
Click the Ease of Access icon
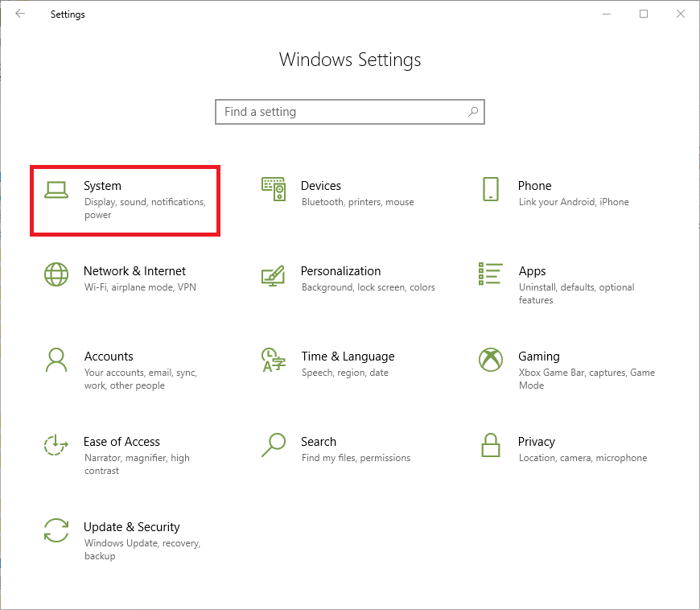[x=56, y=445]
